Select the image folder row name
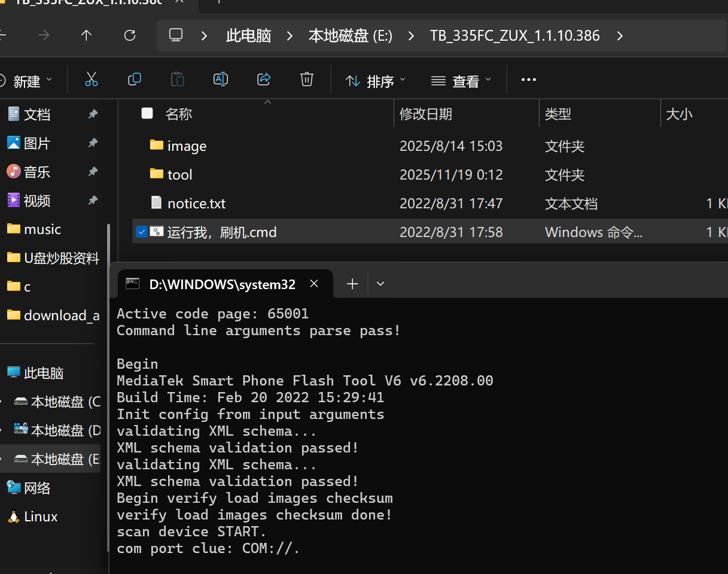This screenshot has width=728, height=574. coord(187,146)
